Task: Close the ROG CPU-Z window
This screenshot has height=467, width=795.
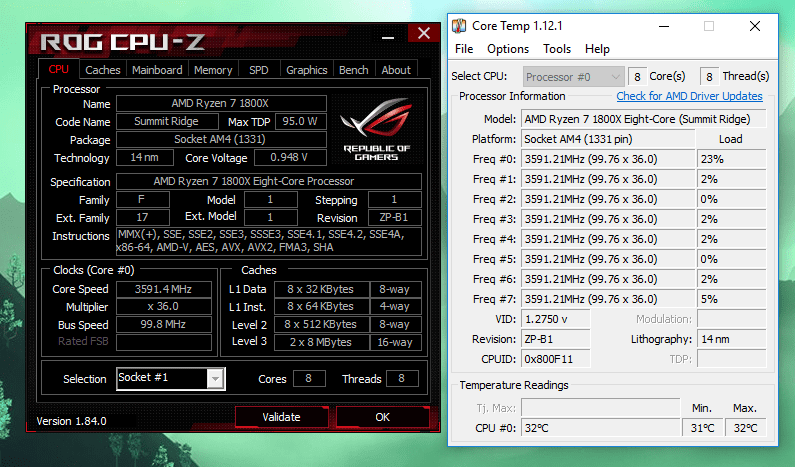Action: (424, 33)
